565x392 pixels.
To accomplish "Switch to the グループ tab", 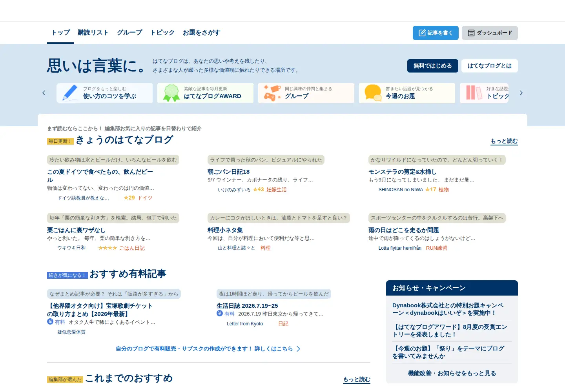I will point(129,33).
